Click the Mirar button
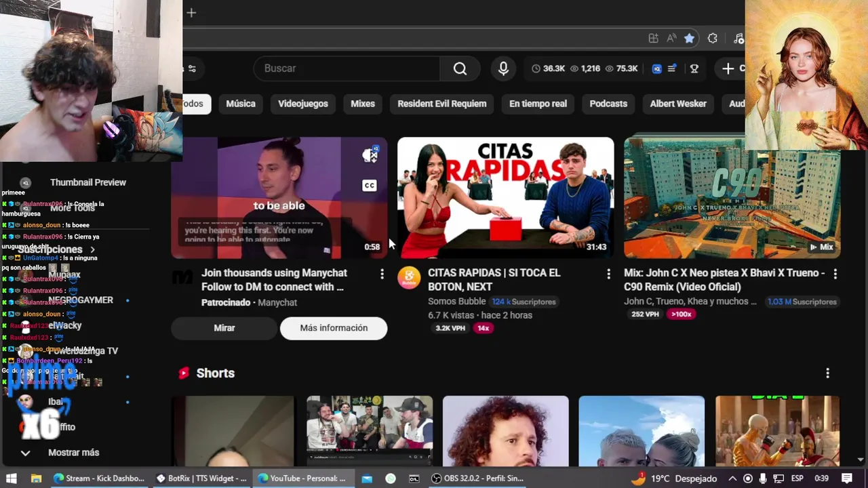This screenshot has height=488, width=868. click(224, 328)
